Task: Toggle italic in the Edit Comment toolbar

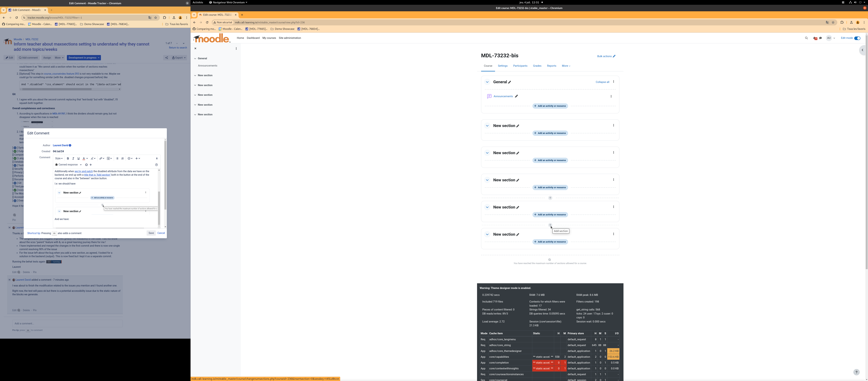Action: pos(73,158)
